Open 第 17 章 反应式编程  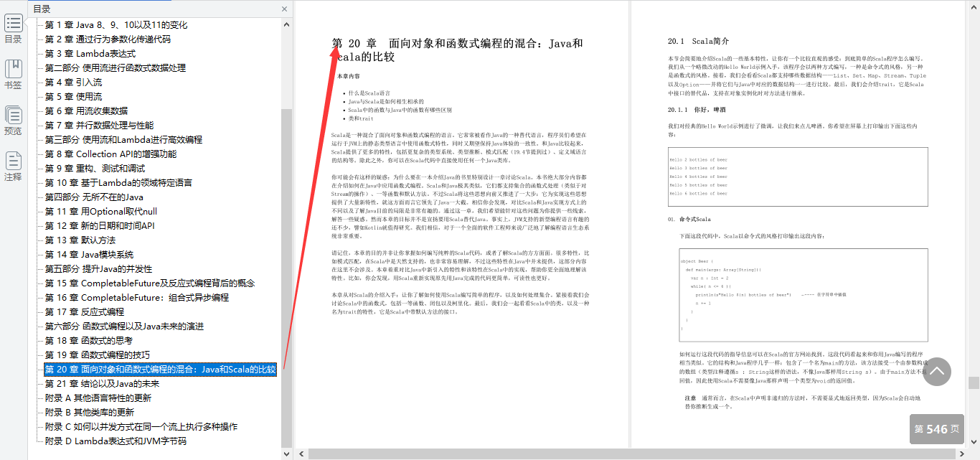84,311
